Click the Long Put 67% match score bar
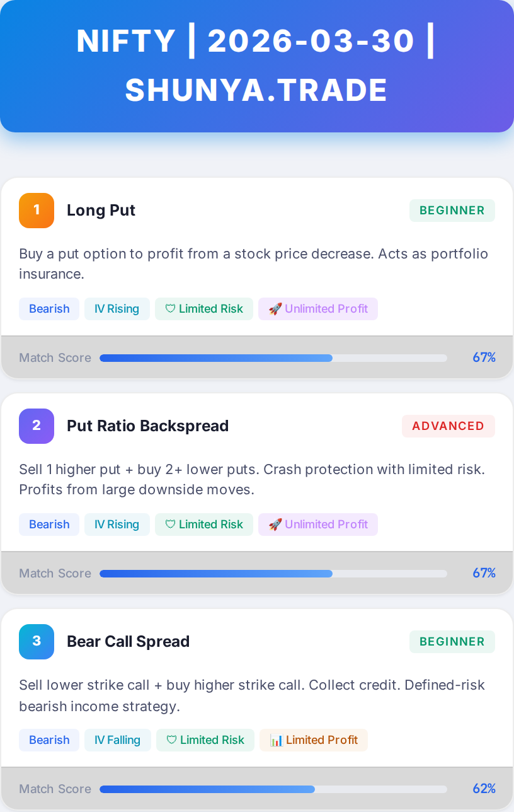The width and height of the screenshot is (514, 812). (x=273, y=358)
